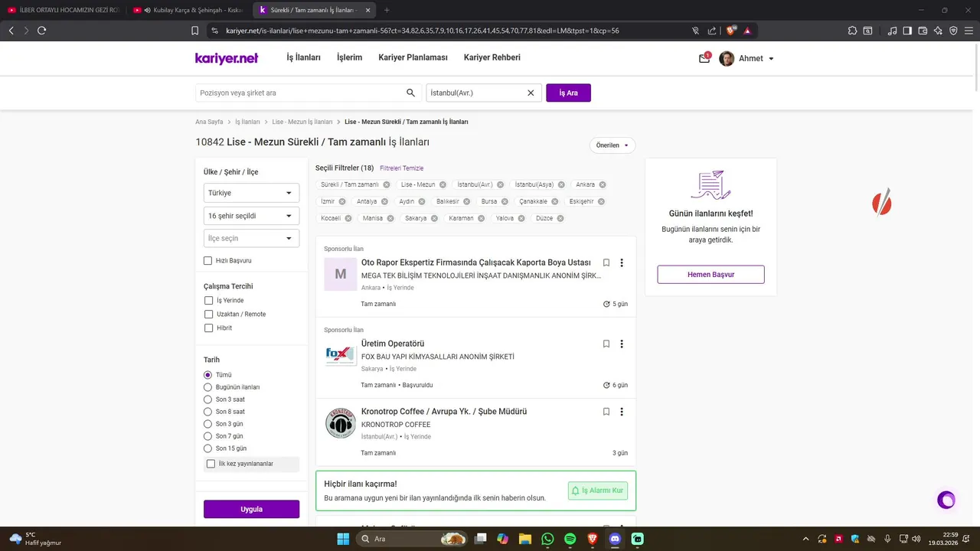Select the Son 8 saat radio button
The height and width of the screenshot is (551, 980).
[207, 412]
